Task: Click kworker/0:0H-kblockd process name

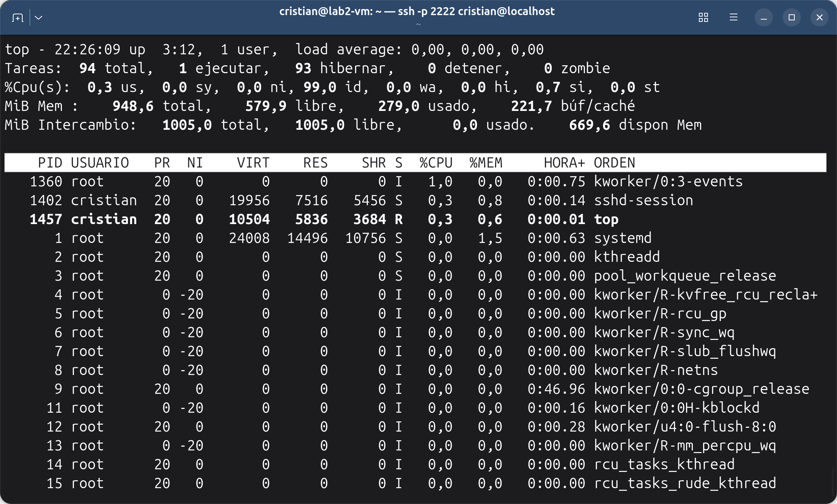Action: coord(677,408)
